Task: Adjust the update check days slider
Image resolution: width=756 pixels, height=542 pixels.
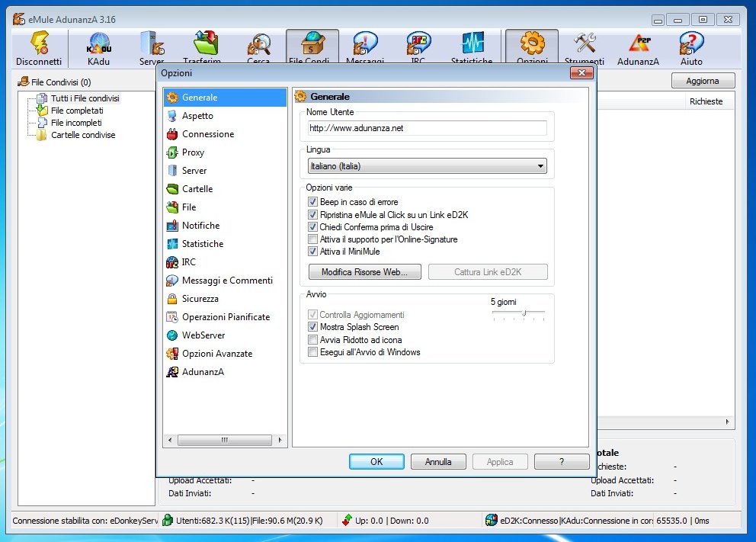Action: [524, 313]
